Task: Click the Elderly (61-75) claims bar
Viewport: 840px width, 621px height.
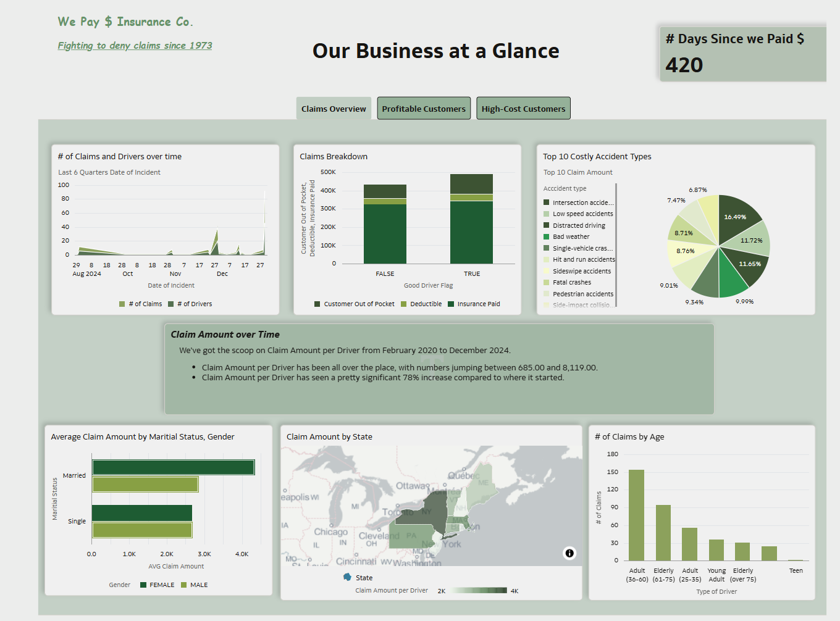Action: 663,533
